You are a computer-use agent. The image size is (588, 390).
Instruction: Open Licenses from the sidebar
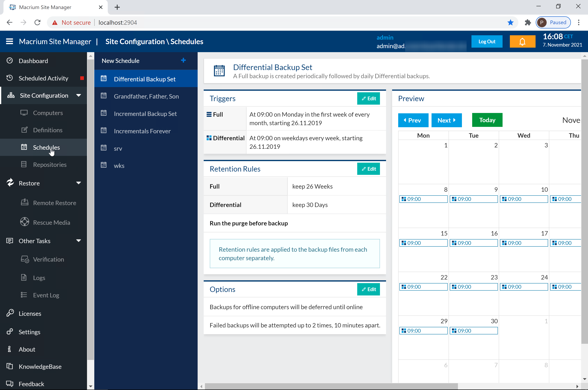(x=30, y=313)
